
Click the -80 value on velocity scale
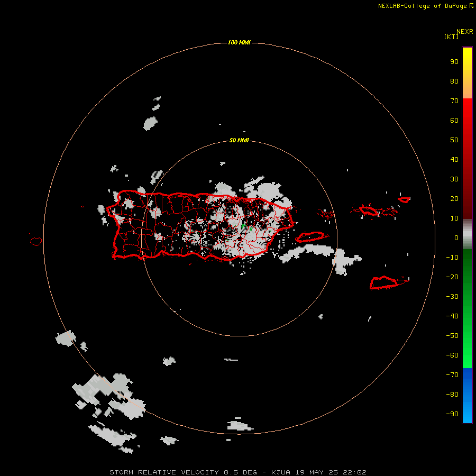pyautogui.click(x=452, y=395)
